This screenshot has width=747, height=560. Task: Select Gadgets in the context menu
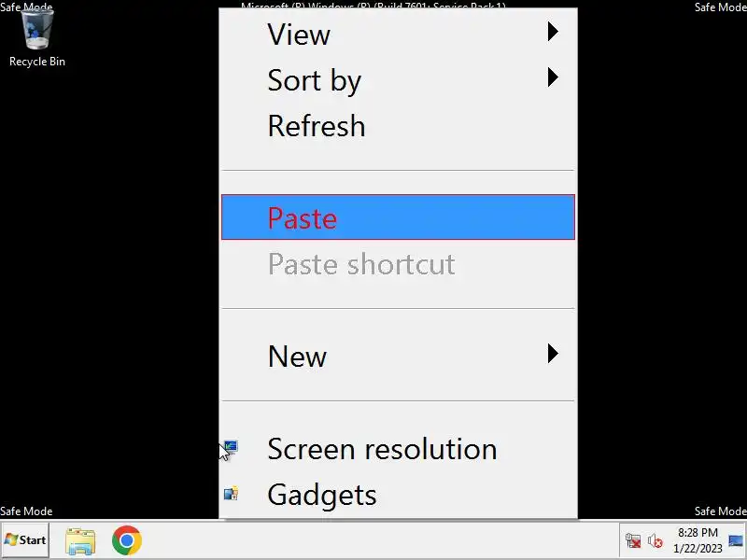pyautogui.click(x=322, y=495)
